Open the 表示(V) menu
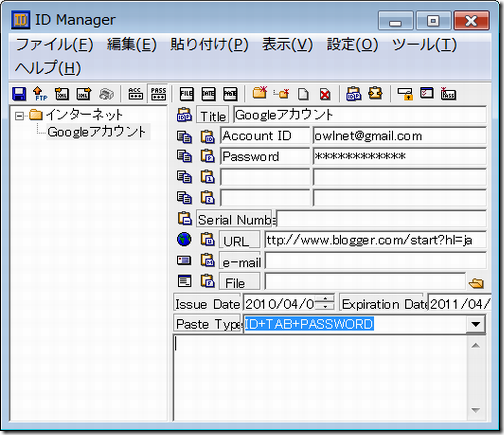 click(287, 44)
